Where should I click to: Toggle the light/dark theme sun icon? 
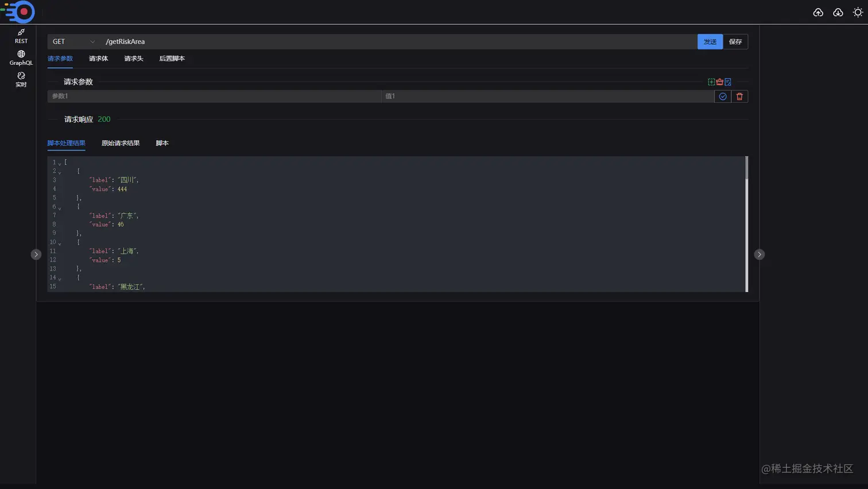(x=858, y=12)
